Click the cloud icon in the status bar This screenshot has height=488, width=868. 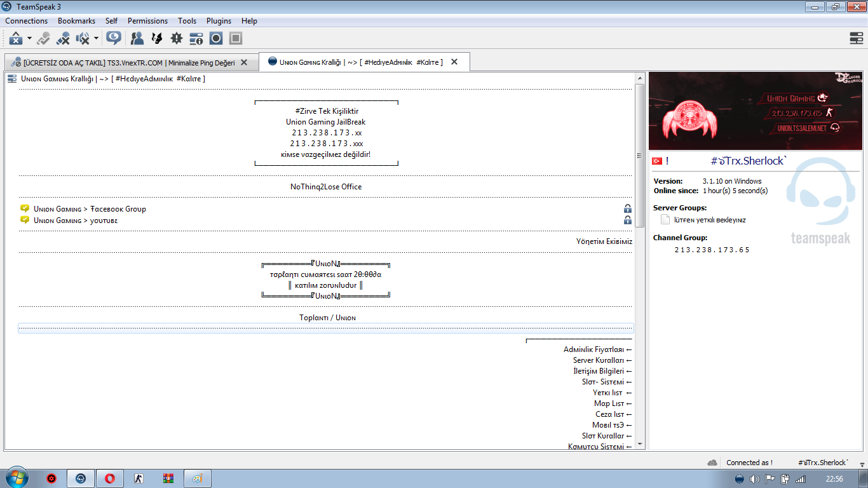coord(712,462)
